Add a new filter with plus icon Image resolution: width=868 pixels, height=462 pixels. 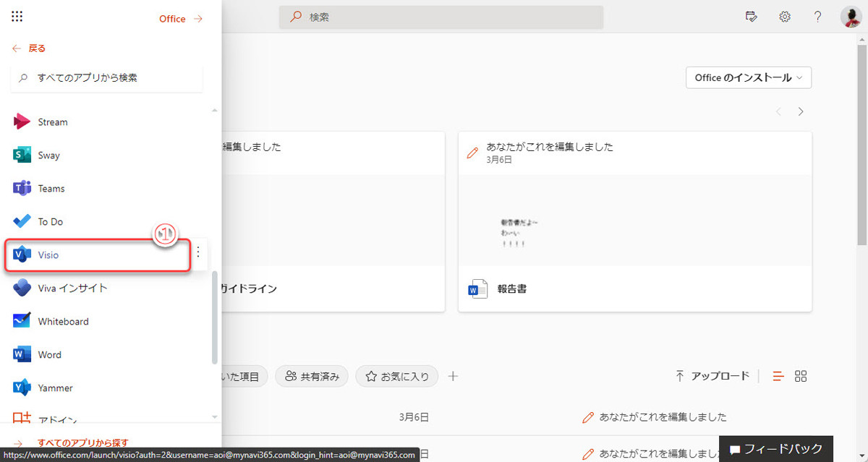click(454, 376)
